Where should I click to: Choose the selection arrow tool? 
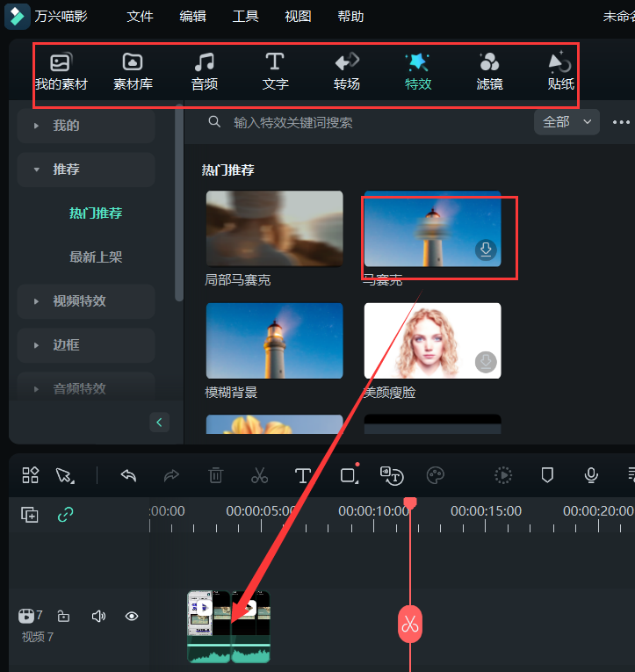coord(65,476)
